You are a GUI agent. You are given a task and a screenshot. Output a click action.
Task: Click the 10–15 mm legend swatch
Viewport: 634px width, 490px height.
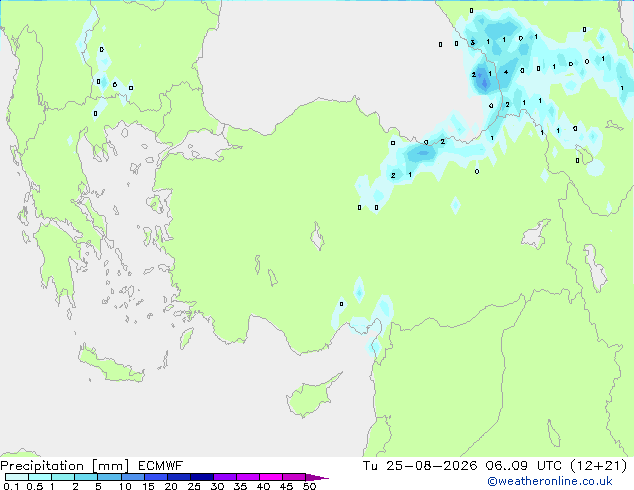(132, 477)
